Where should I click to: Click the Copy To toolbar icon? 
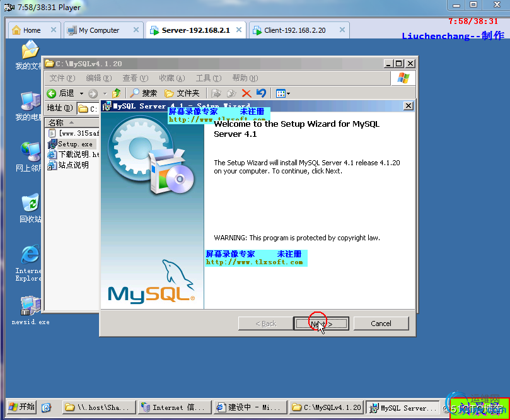[x=231, y=94]
